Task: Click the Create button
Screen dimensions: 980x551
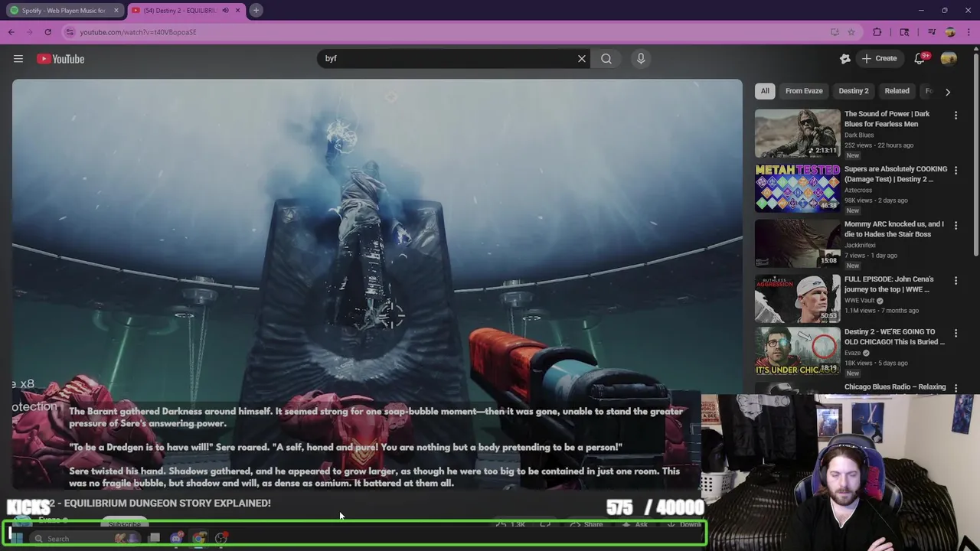Action: [879, 58]
